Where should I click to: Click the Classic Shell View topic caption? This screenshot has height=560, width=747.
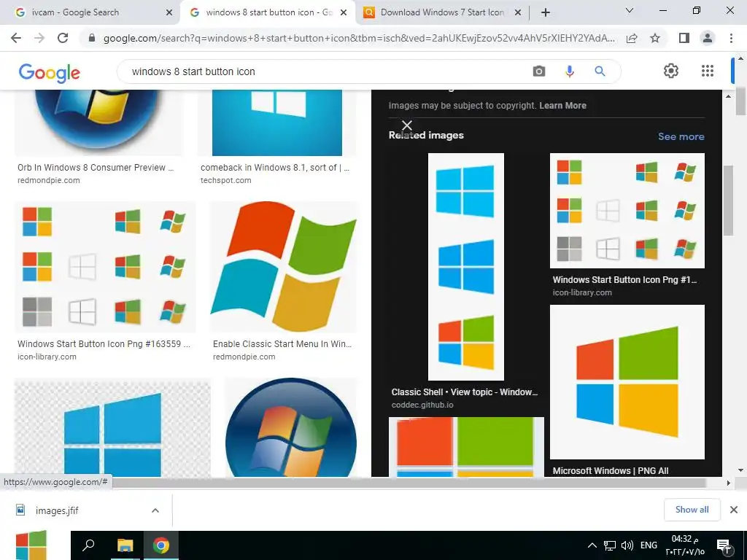point(465,392)
